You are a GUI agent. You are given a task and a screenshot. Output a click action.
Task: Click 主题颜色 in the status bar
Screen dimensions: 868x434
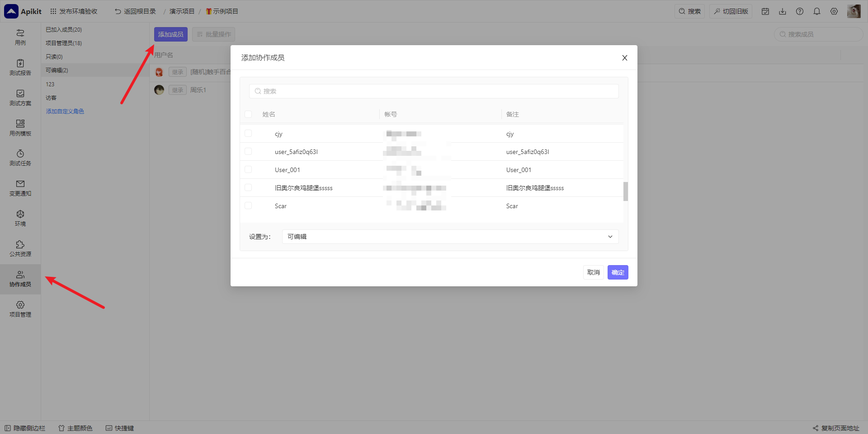(75, 428)
